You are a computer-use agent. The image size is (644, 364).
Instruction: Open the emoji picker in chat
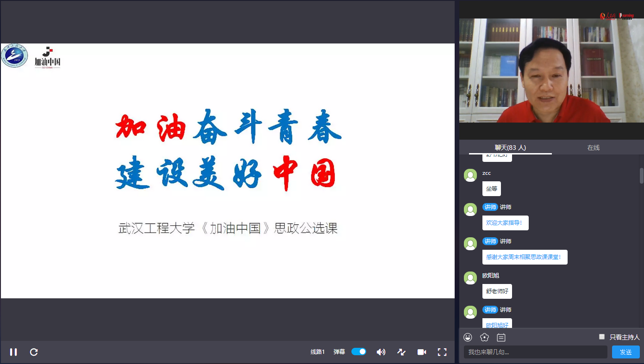pos(468,337)
